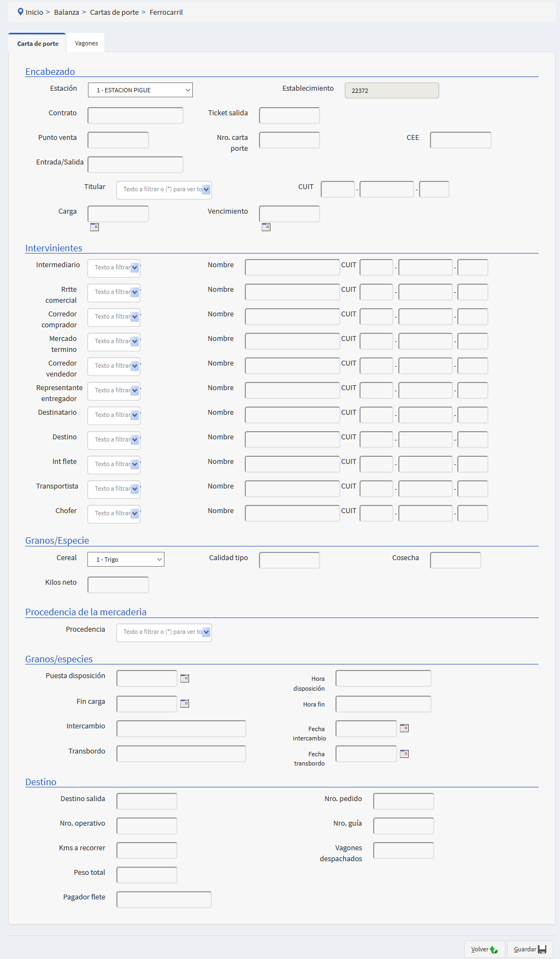Expand the Transportista dropdown arrow
560x959 pixels.
pyautogui.click(x=135, y=489)
